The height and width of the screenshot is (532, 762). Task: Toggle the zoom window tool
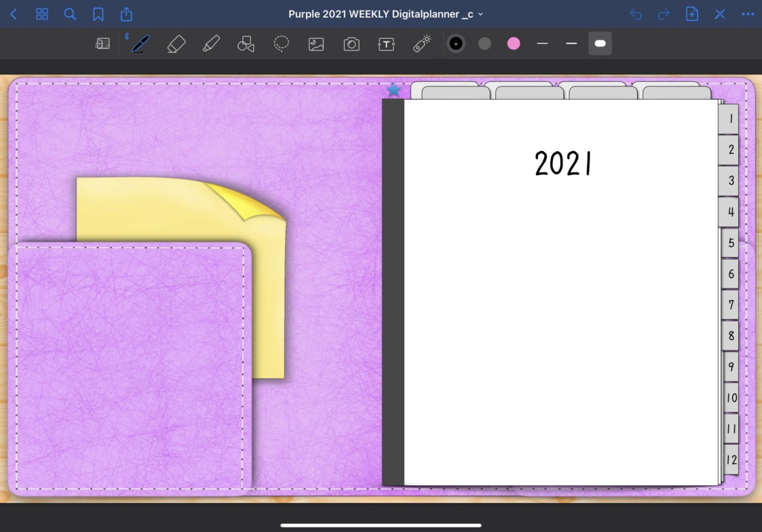coord(103,44)
